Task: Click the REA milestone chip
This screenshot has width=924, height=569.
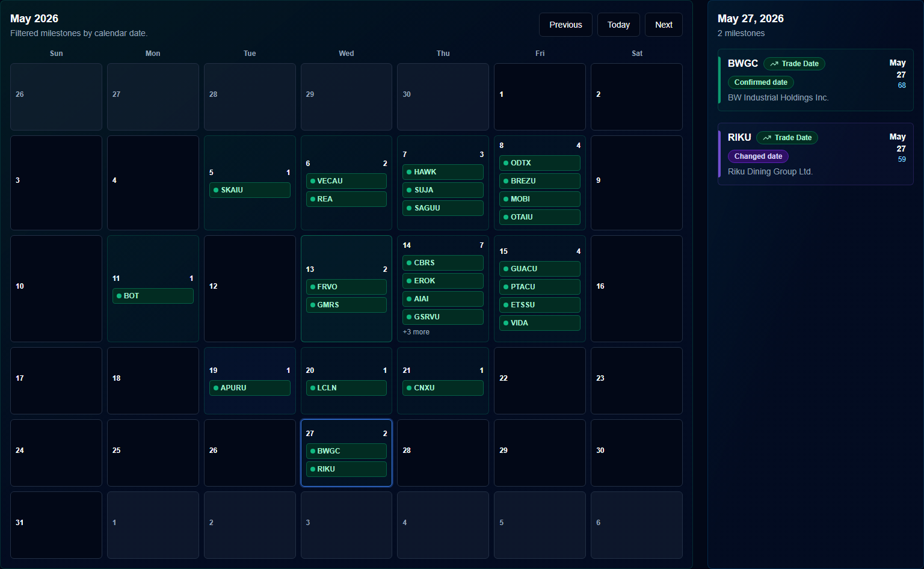Action: 346,199
